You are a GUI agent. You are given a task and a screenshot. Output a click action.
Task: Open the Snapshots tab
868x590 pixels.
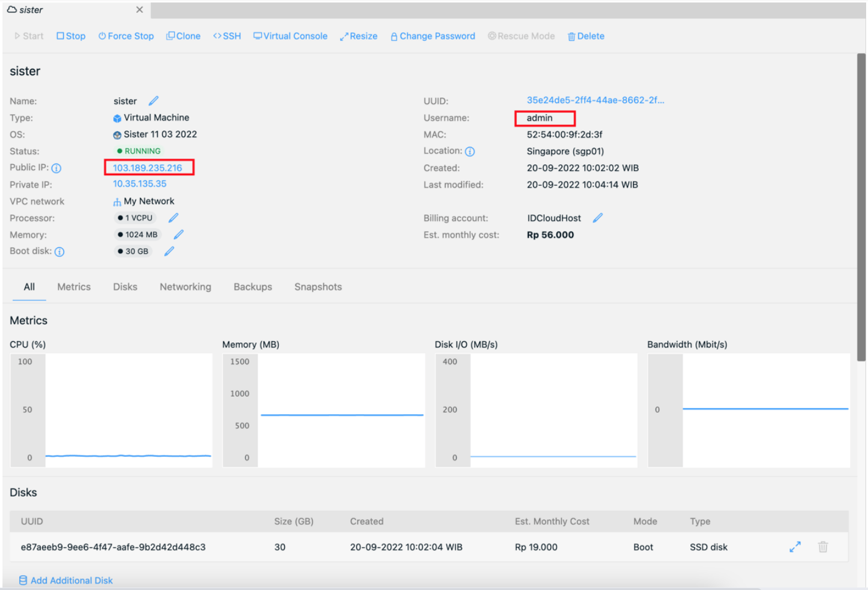(x=318, y=287)
